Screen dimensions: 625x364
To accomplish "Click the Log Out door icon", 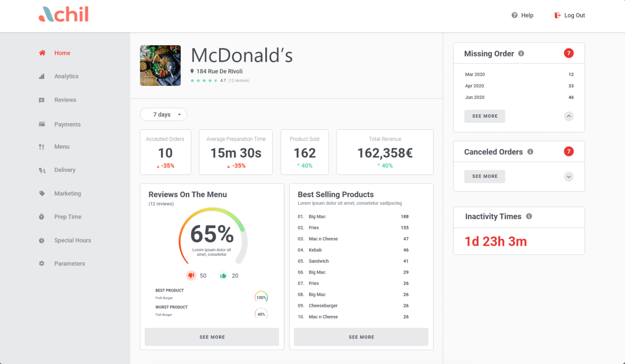I will pos(557,15).
